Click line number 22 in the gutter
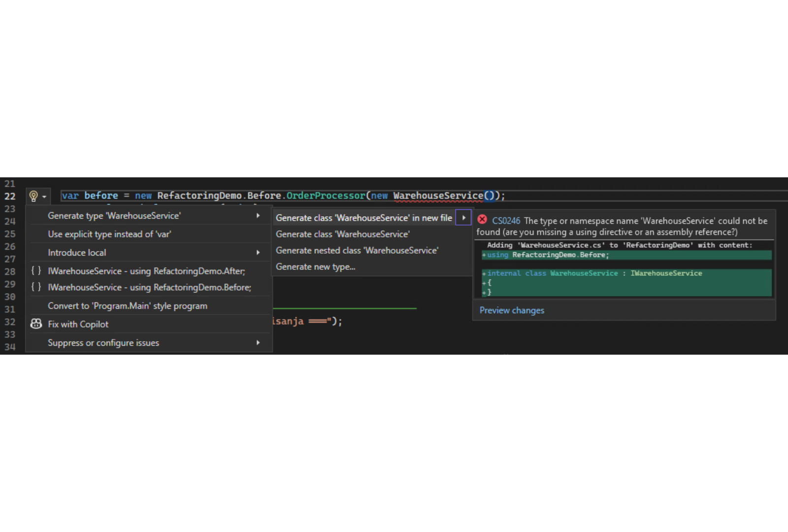This screenshot has height=532, width=788. (x=10, y=196)
